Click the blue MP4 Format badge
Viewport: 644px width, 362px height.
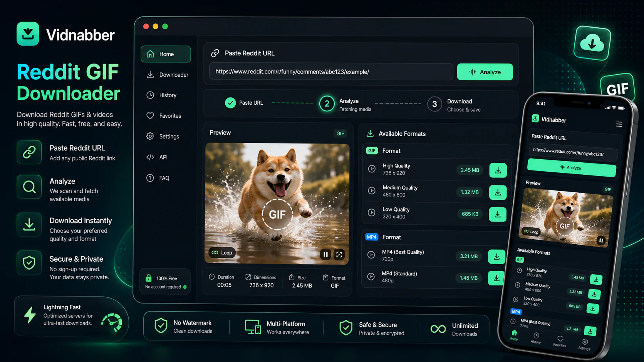pyautogui.click(x=372, y=237)
